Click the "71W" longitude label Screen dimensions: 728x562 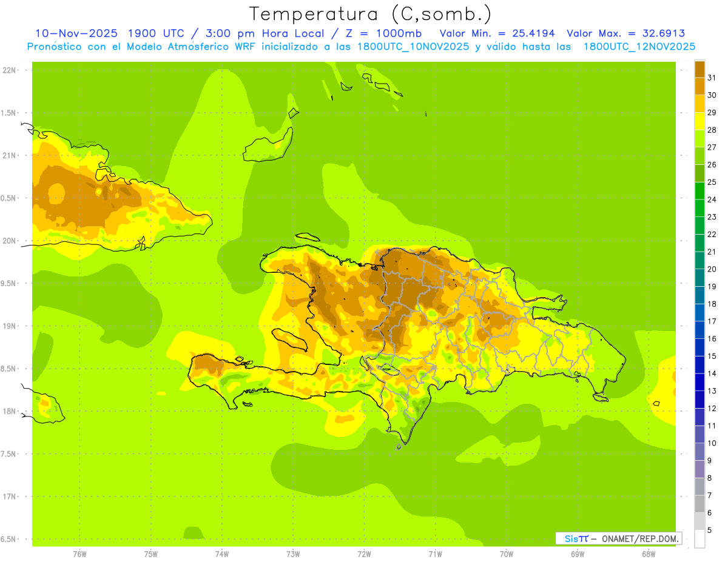pos(435,554)
